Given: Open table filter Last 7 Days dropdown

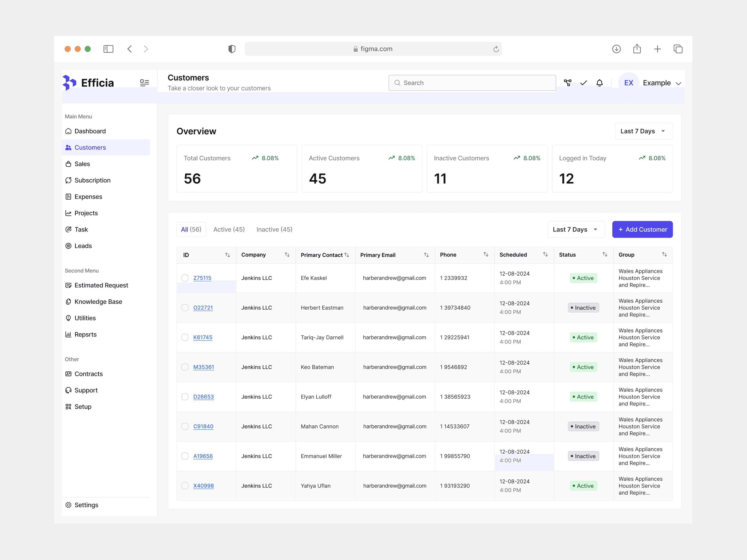Looking at the screenshot, I should pyautogui.click(x=575, y=230).
